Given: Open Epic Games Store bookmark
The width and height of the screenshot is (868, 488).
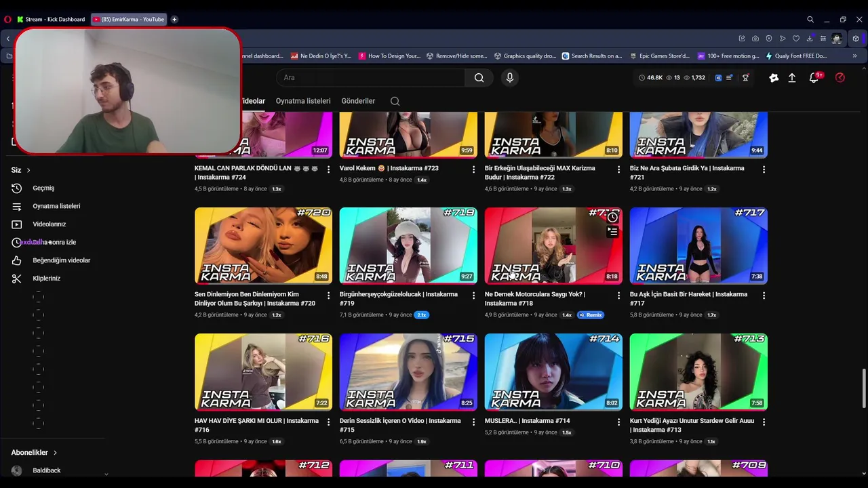Looking at the screenshot, I should pyautogui.click(x=660, y=56).
